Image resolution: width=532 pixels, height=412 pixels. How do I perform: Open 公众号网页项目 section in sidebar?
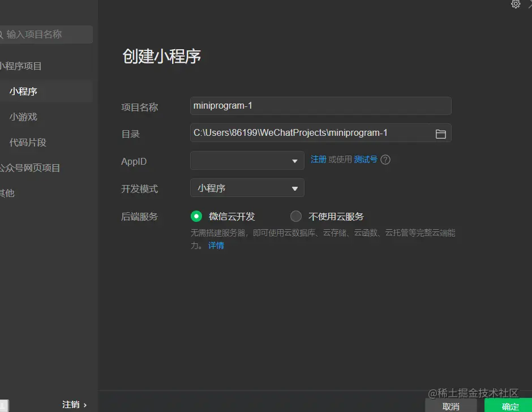pyautogui.click(x=30, y=168)
